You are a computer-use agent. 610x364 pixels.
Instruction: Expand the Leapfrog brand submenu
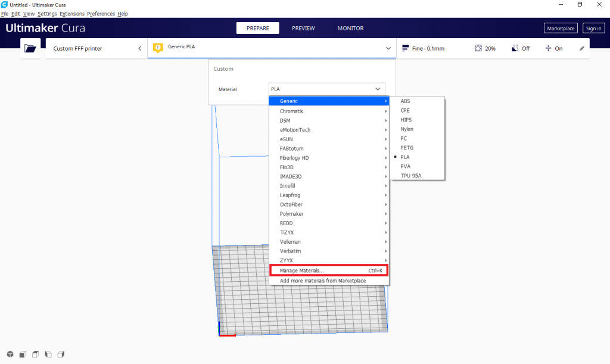(x=329, y=195)
